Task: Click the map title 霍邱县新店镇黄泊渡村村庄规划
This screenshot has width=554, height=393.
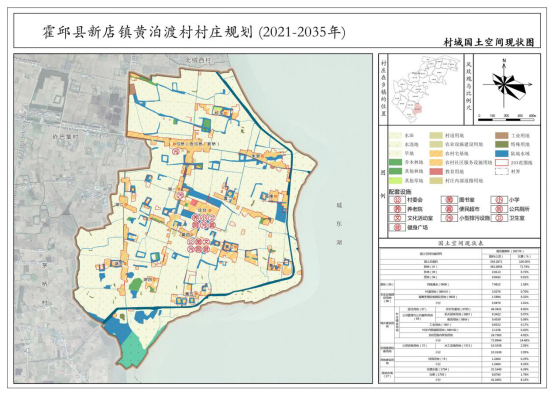Action: coord(148,32)
